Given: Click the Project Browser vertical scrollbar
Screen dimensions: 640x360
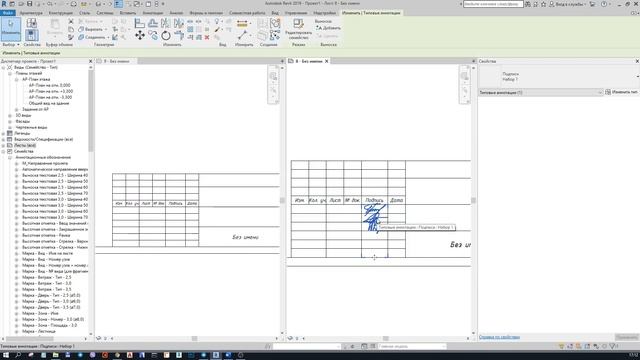Looking at the screenshot, I should tap(91, 110).
